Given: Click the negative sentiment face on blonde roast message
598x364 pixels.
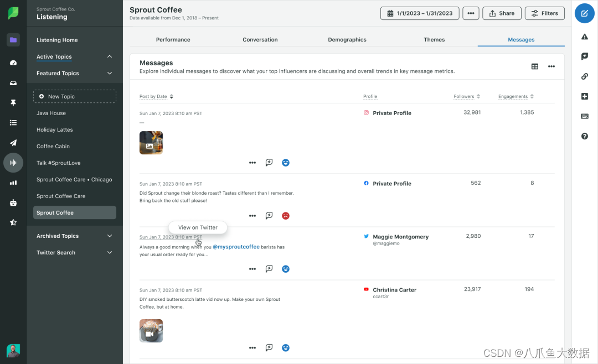Looking at the screenshot, I should click(286, 216).
